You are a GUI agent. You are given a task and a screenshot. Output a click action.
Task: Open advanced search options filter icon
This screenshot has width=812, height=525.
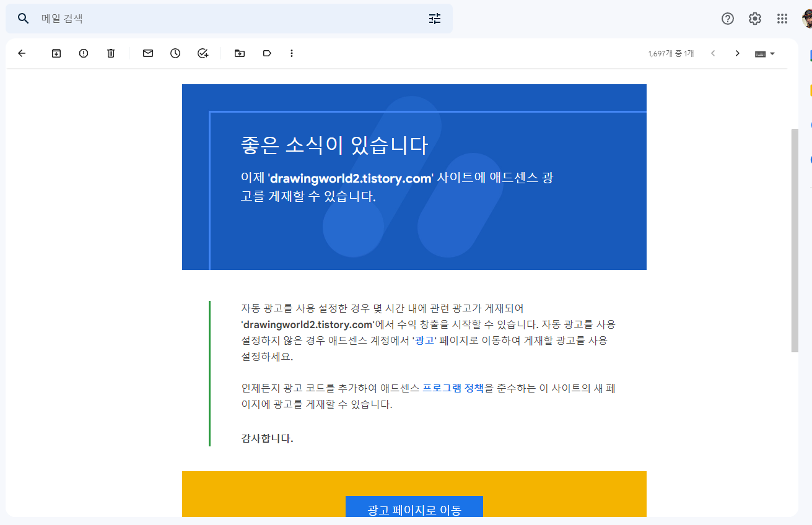pyautogui.click(x=435, y=19)
